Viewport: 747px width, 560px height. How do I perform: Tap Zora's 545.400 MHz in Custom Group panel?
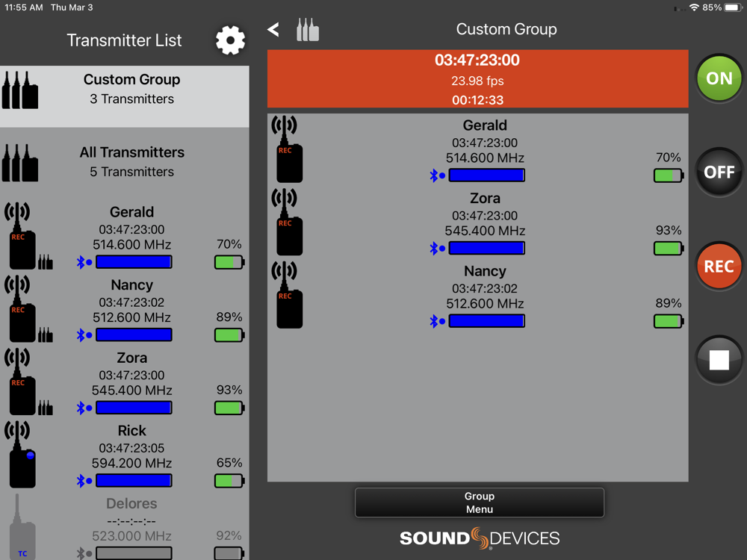click(485, 231)
